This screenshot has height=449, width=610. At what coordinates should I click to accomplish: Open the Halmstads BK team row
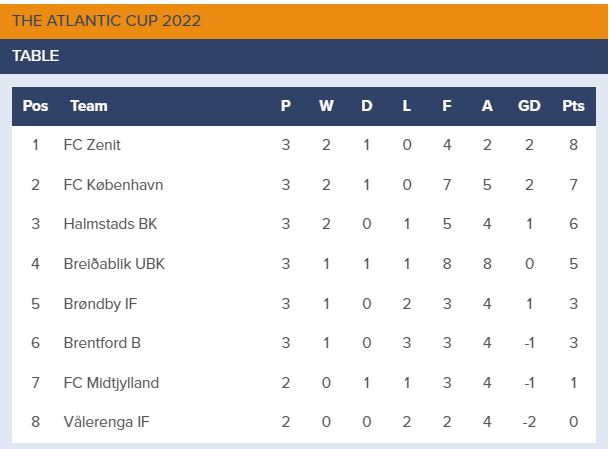(x=110, y=224)
